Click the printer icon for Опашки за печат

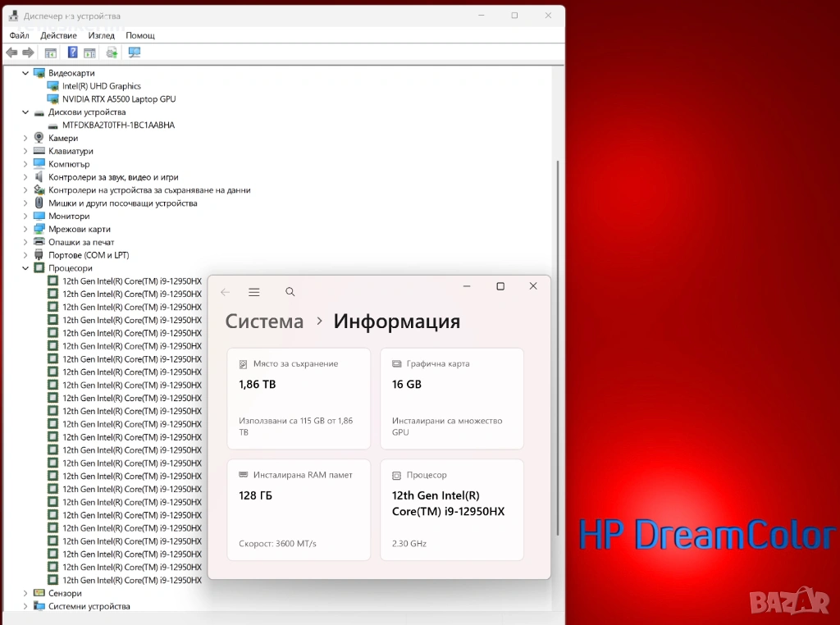pos(39,242)
